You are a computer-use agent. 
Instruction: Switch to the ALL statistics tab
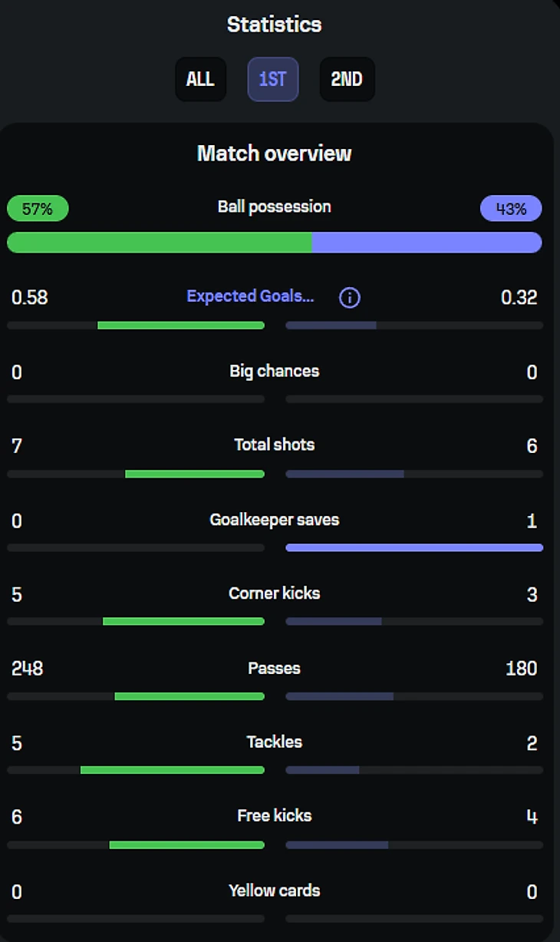point(200,79)
